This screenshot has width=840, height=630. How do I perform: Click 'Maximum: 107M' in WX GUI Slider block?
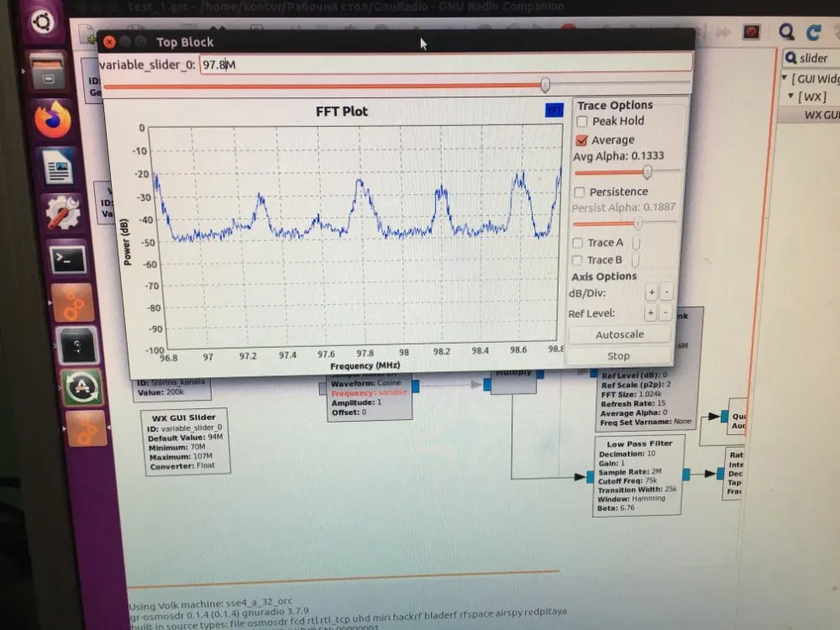(x=181, y=456)
